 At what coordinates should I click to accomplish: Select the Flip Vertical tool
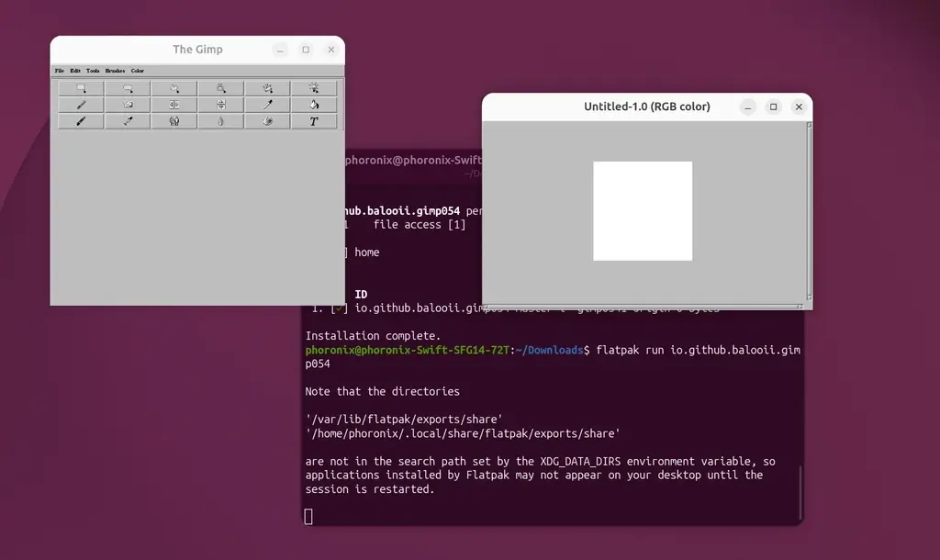[221, 105]
